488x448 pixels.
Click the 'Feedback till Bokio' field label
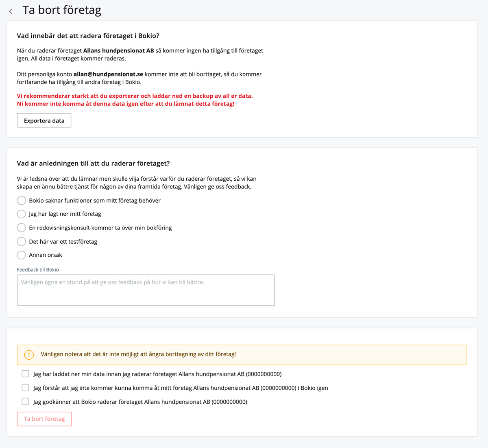tap(38, 270)
